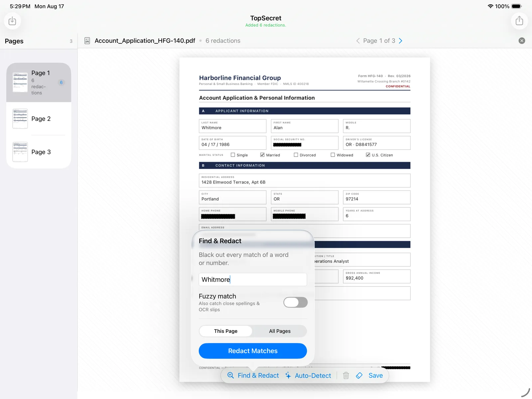
Task: Close the document with the X icon
Action: (x=522, y=41)
